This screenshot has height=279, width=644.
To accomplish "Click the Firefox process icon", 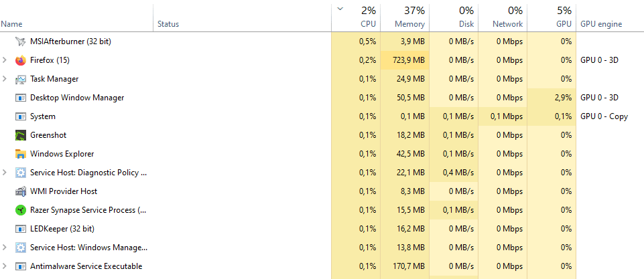I will [20, 60].
